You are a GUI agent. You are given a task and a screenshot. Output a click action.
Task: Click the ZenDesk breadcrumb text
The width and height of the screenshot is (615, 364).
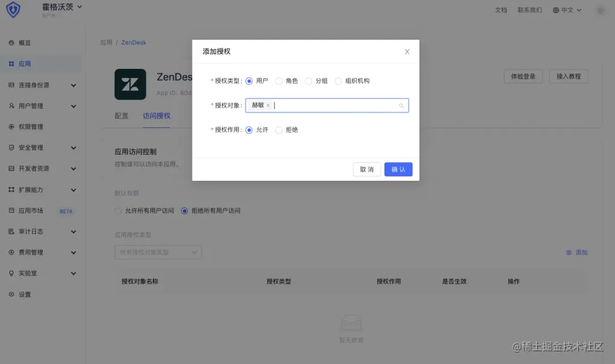click(134, 42)
